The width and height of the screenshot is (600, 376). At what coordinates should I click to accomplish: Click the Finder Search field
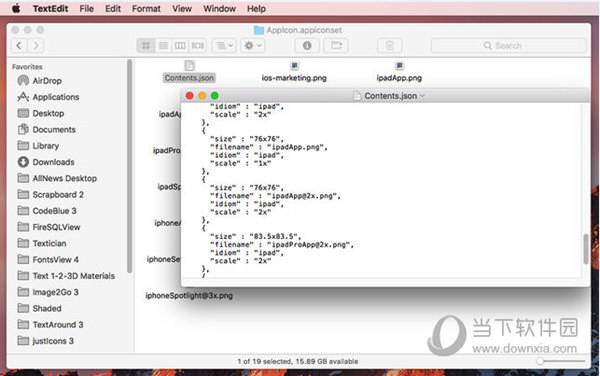click(509, 46)
